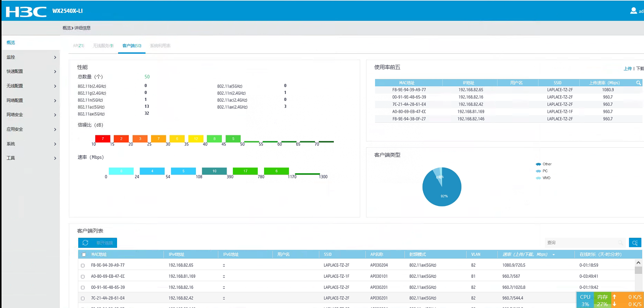Open the 无线服务(9) tab
644x308 pixels.
(x=103, y=46)
